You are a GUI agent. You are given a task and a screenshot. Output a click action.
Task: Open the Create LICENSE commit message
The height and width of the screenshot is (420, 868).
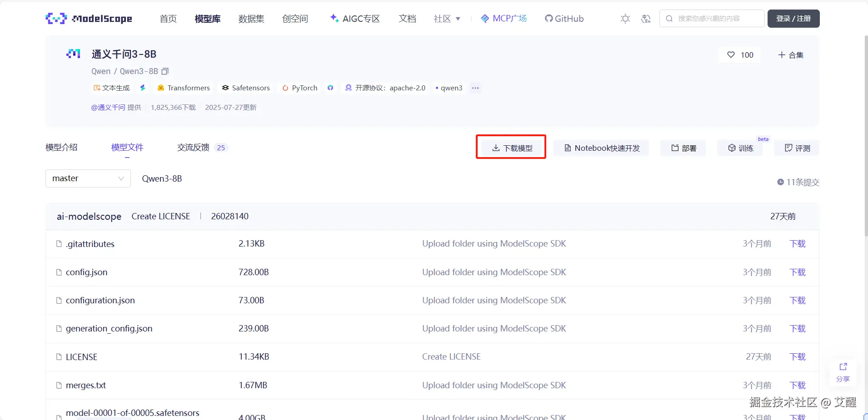[161, 217]
